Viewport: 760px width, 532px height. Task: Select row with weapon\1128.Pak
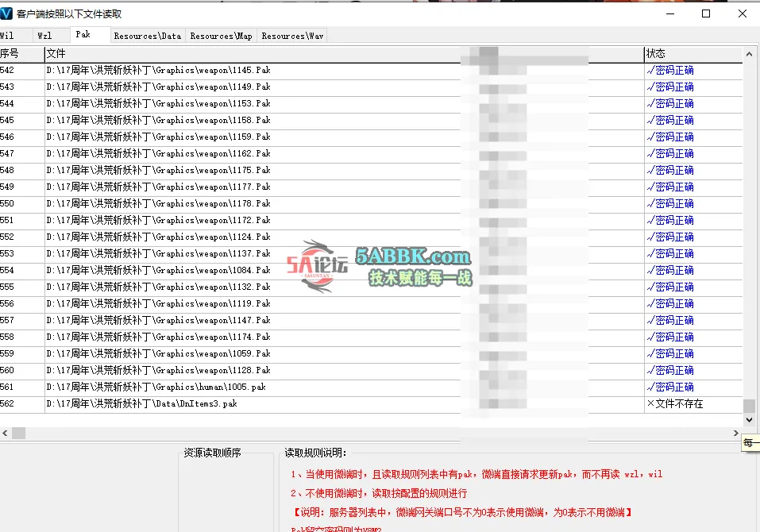pyautogui.click(x=371, y=370)
